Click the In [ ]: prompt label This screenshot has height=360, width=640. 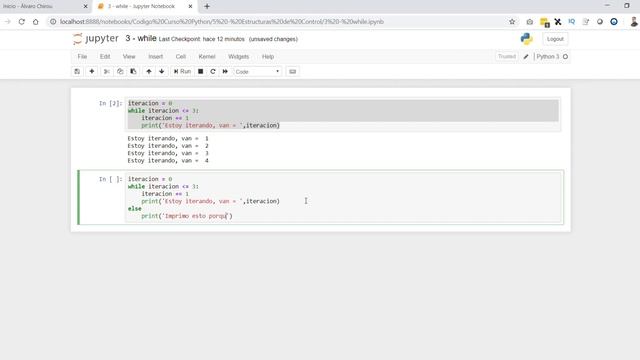(x=110, y=179)
